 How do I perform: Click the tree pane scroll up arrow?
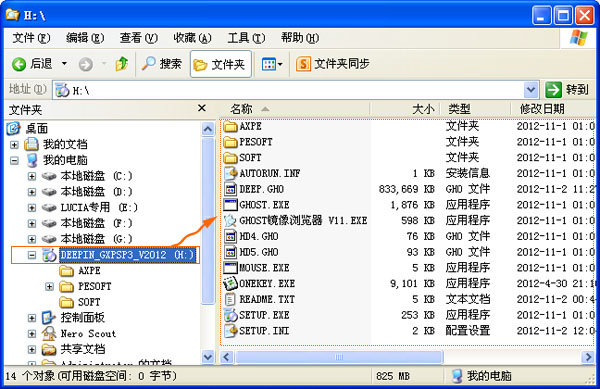207,129
